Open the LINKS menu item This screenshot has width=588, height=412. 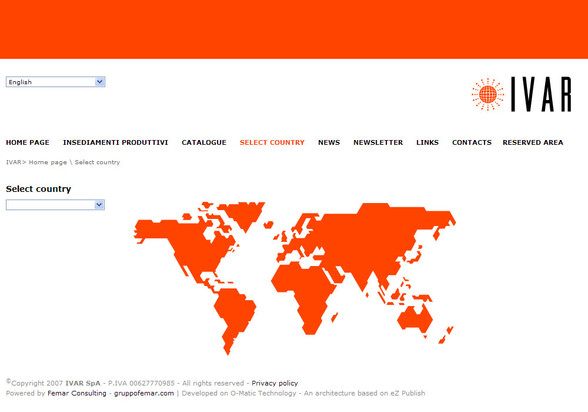click(x=428, y=142)
